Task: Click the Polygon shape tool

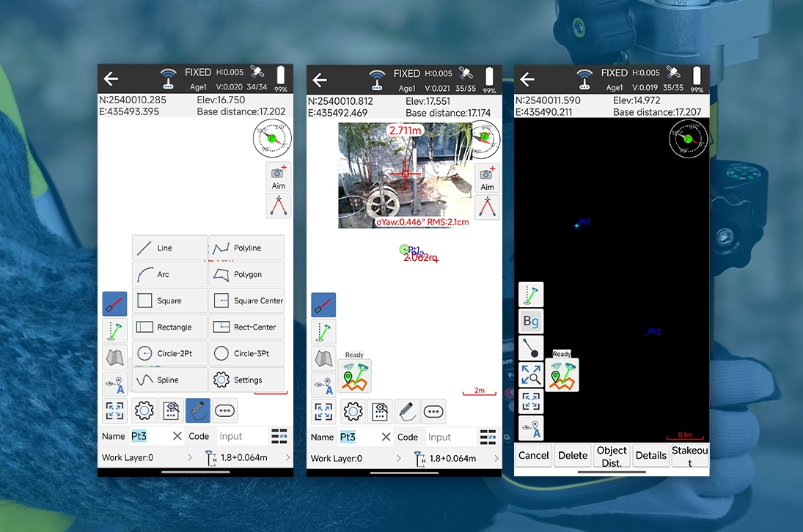Action: click(246, 274)
